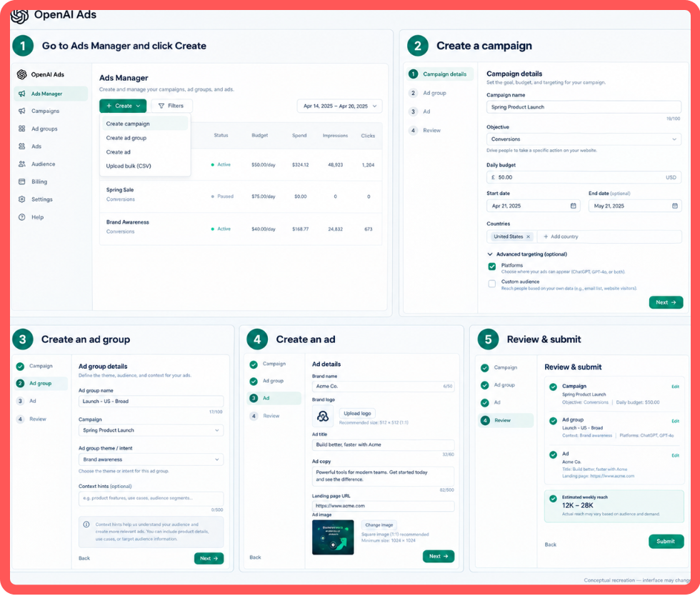Click the Campaigns icon in the sidebar
Viewport: 700px width, 596px height.
point(22,111)
